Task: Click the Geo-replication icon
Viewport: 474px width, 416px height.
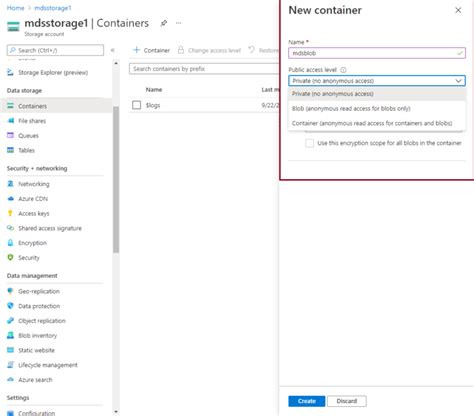Action: (x=10, y=291)
